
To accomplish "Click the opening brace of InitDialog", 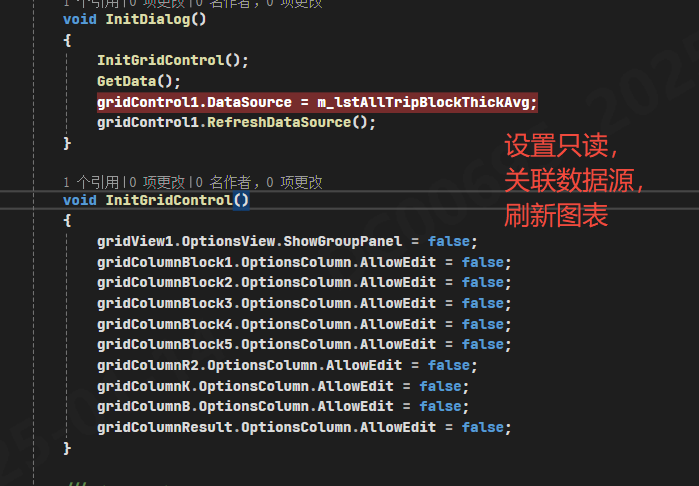I will click(67, 40).
